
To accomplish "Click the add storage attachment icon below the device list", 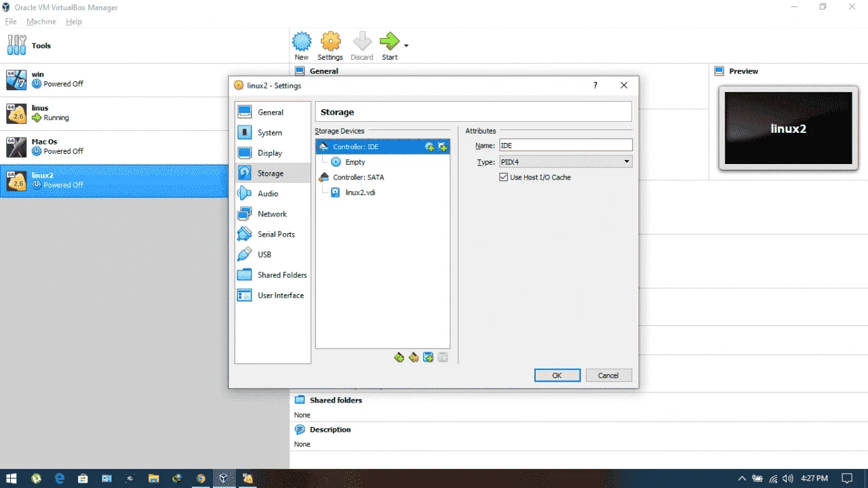I will pyautogui.click(x=429, y=357).
